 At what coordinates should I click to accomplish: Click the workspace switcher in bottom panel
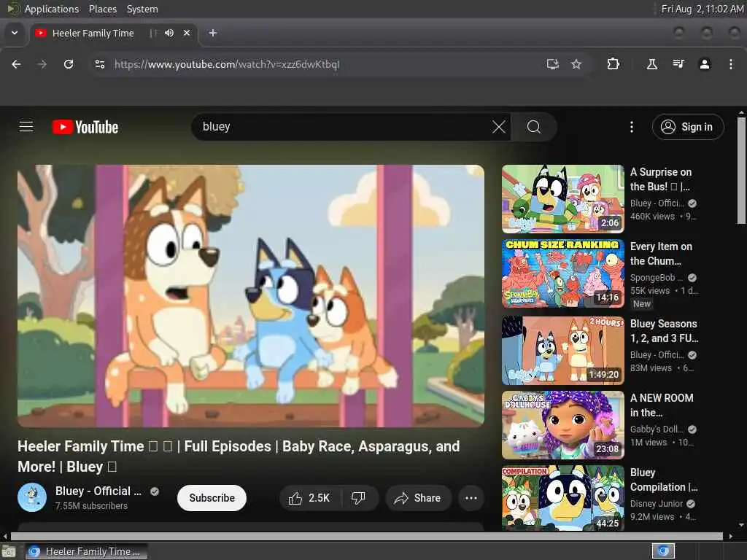[663, 551]
